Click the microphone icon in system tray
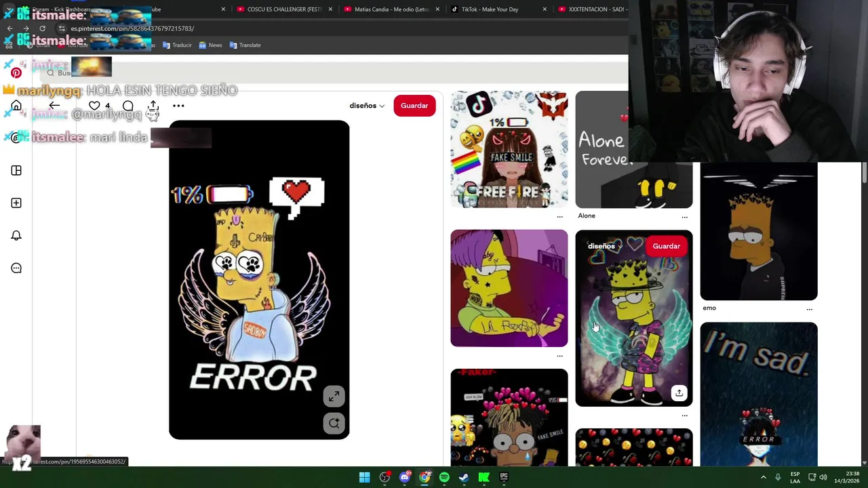Image resolution: width=868 pixels, height=488 pixels. 778,477
